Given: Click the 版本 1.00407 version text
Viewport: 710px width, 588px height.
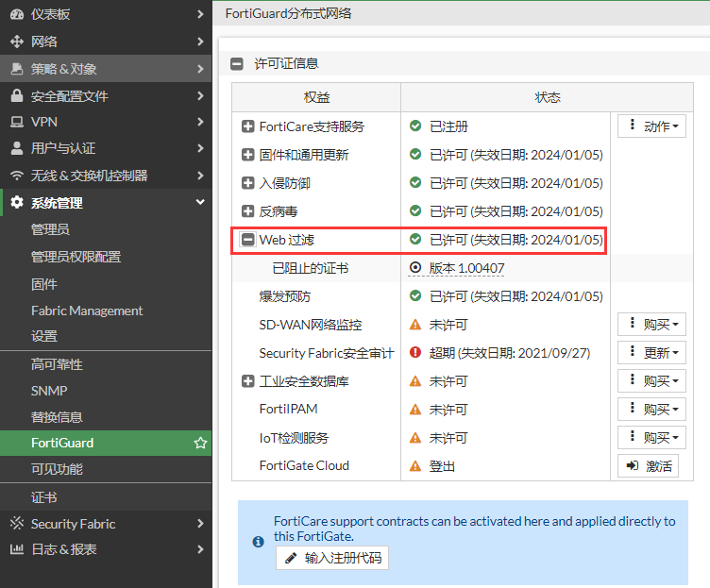Looking at the screenshot, I should 466,268.
